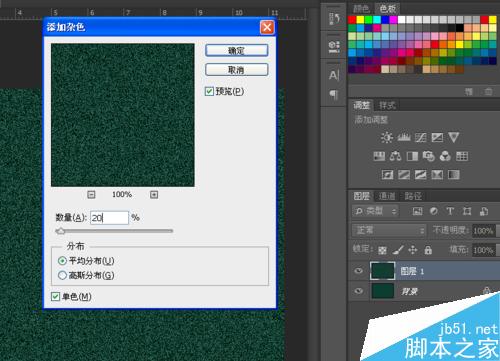
Task: Select 高斯分布(G) Gaussian radio button
Action: point(62,275)
